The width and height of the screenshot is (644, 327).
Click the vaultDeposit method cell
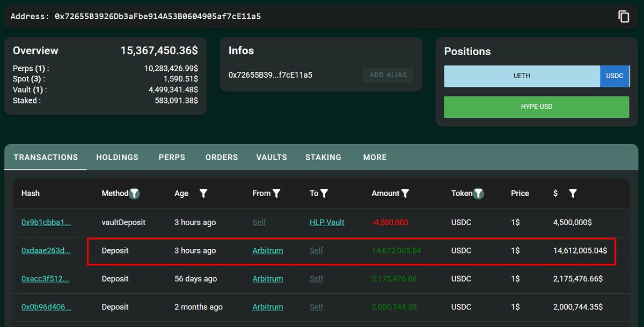[x=123, y=222]
